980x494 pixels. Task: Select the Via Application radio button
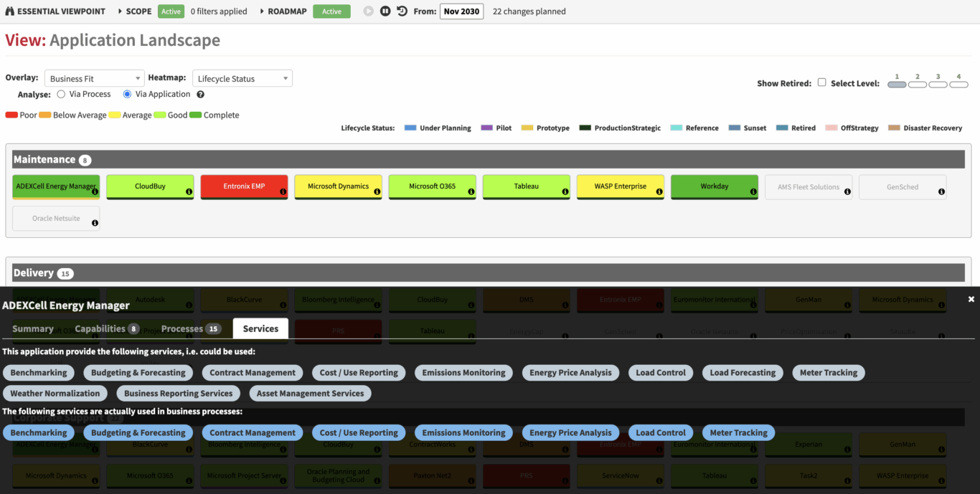click(127, 94)
